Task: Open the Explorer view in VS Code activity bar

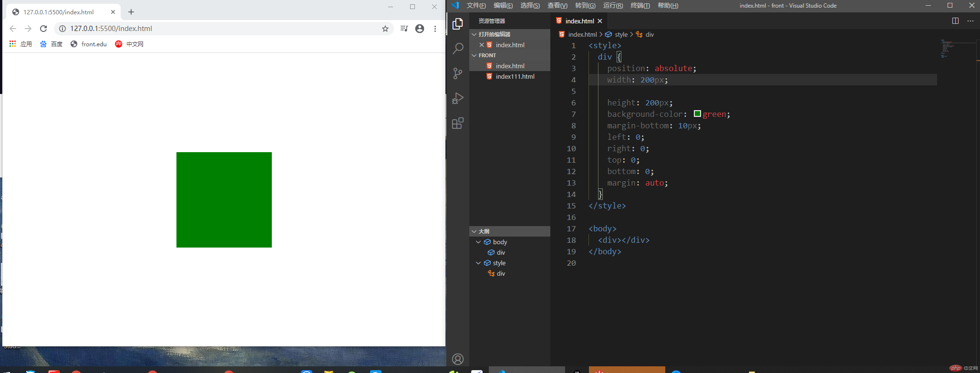Action: tap(458, 23)
